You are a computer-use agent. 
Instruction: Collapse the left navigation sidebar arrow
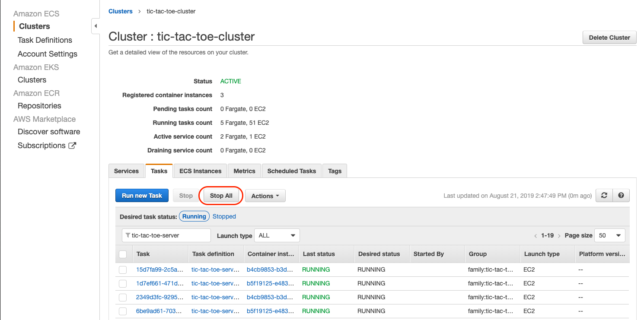pyautogui.click(x=96, y=26)
